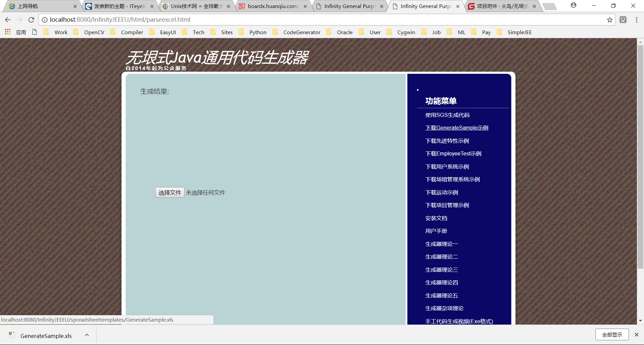Close the downloads bar

[x=636, y=335]
